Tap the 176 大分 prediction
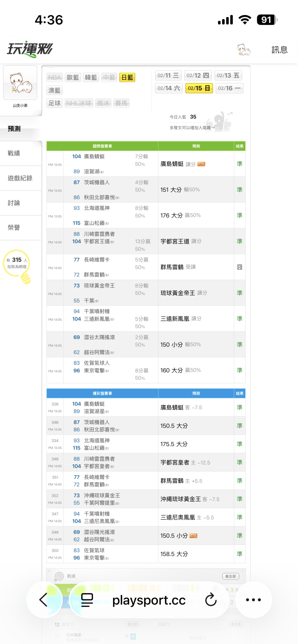 [x=180, y=215]
